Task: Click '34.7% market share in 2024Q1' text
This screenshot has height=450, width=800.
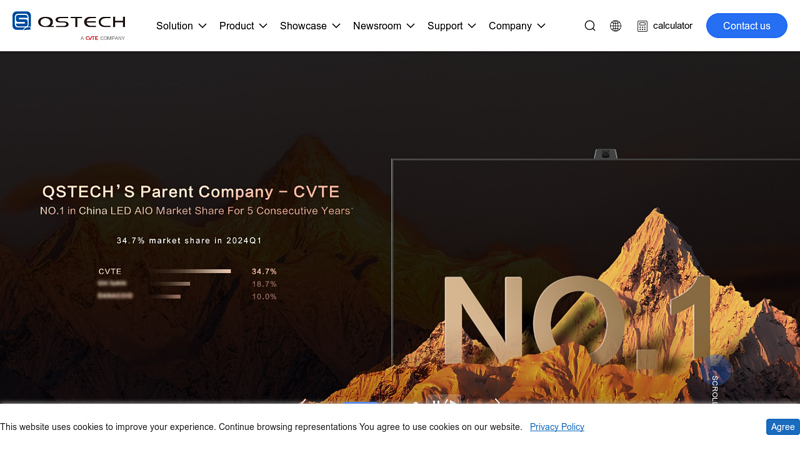Action: click(189, 240)
